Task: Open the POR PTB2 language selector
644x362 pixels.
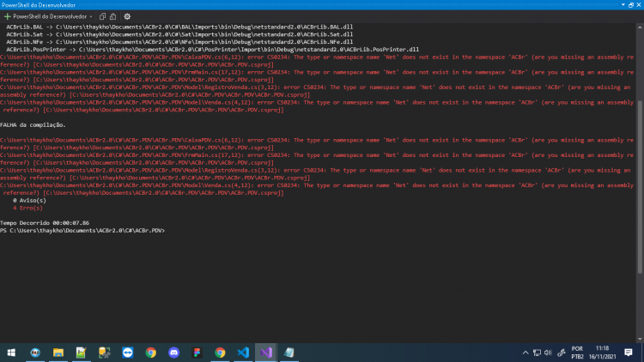Action: click(x=577, y=353)
